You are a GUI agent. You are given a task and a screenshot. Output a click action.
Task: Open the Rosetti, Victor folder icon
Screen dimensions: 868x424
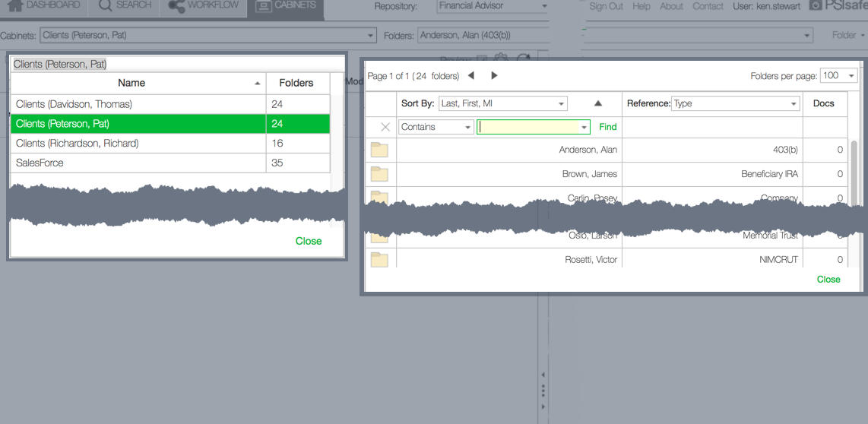click(379, 260)
